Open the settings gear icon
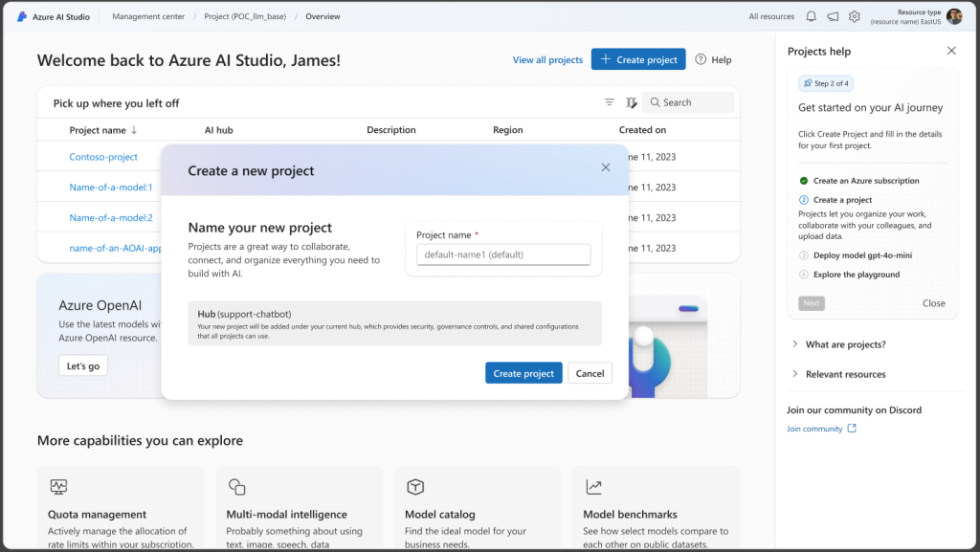The image size is (980, 552). [x=855, y=17]
